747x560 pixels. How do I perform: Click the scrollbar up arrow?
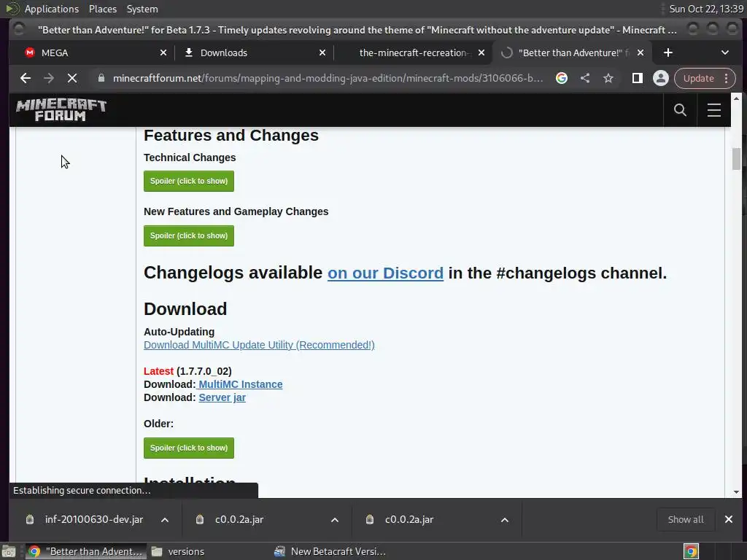pyautogui.click(x=737, y=98)
